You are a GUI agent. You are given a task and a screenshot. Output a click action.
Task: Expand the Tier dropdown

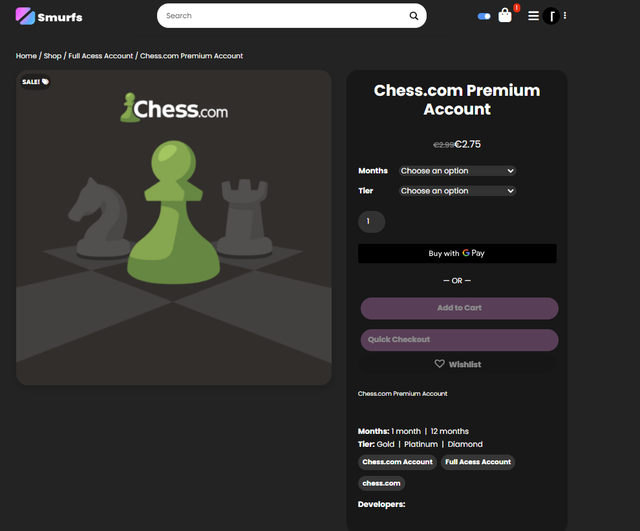[x=457, y=191]
